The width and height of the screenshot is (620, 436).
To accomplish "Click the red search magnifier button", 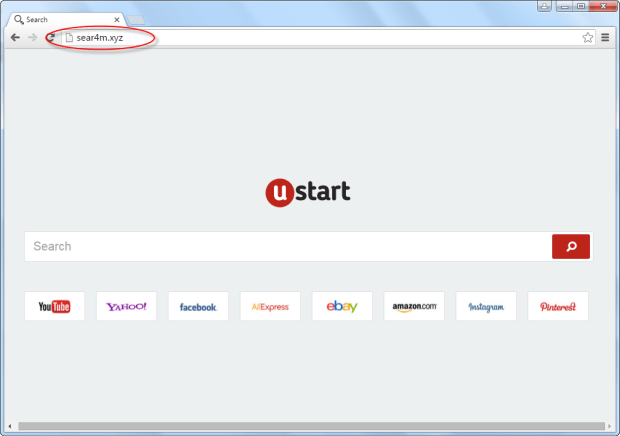I will (571, 247).
